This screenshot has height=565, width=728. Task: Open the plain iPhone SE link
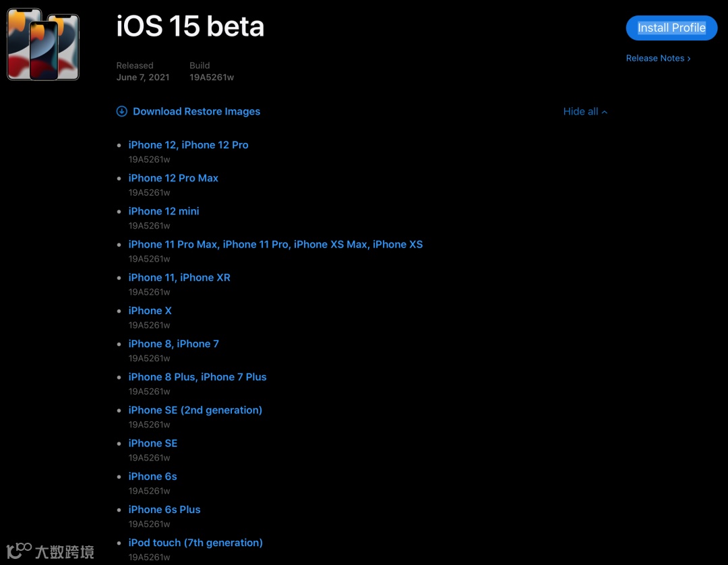click(x=153, y=444)
